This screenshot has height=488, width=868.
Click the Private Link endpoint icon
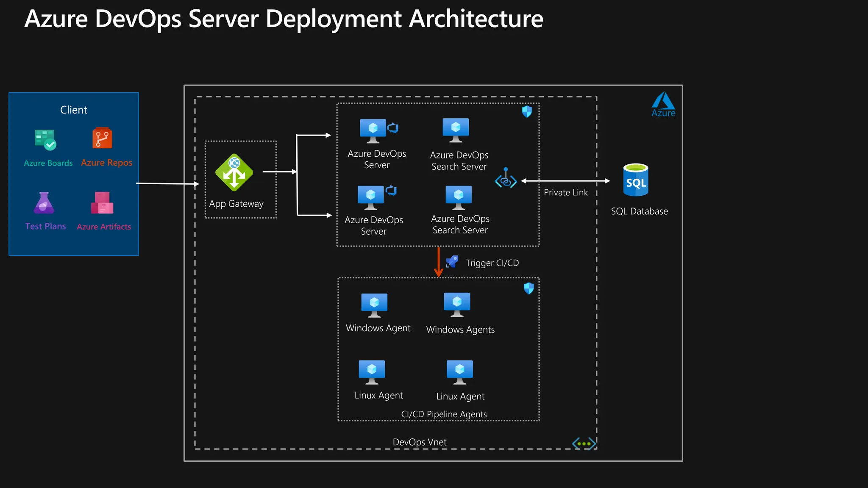tap(506, 178)
